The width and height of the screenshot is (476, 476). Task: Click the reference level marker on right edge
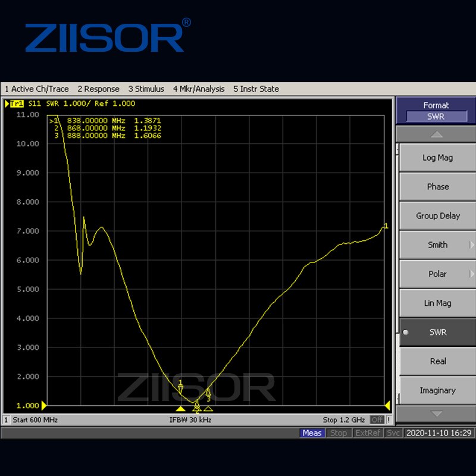point(387,406)
